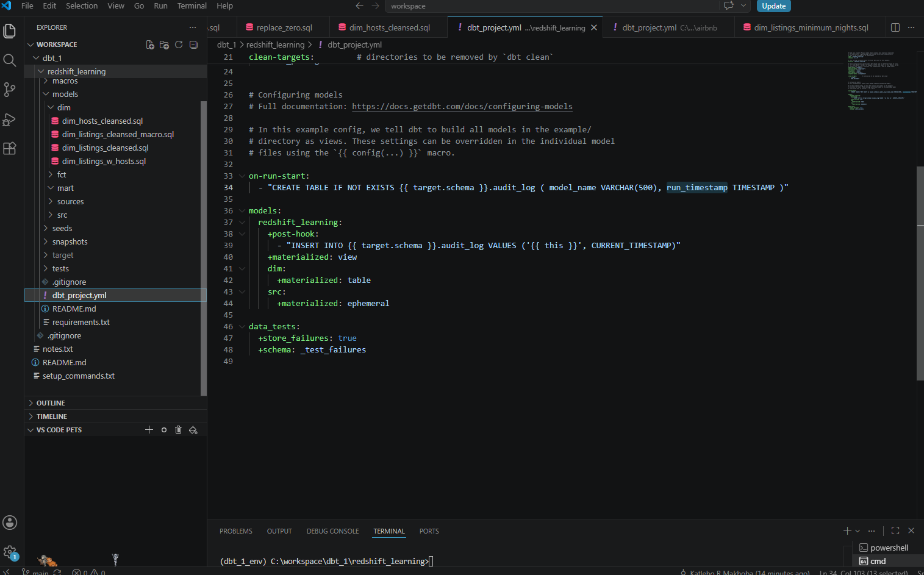Roll call pets icon in VS Code Pets
This screenshot has height=575, width=924.
click(x=193, y=430)
